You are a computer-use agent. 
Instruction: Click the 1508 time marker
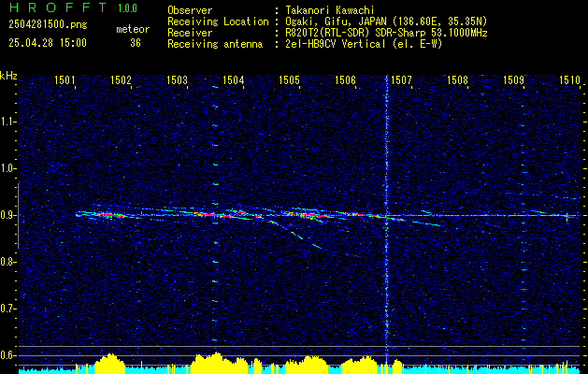pyautogui.click(x=457, y=79)
